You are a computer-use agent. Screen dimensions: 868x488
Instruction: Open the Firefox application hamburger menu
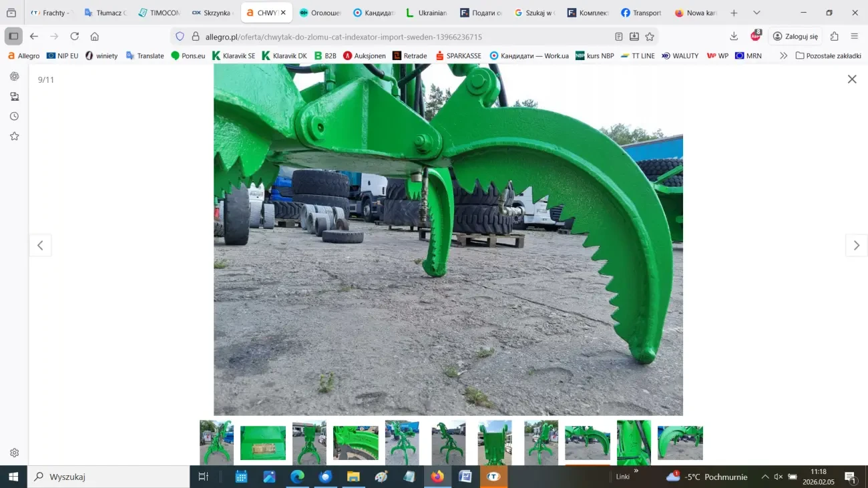[x=855, y=37]
